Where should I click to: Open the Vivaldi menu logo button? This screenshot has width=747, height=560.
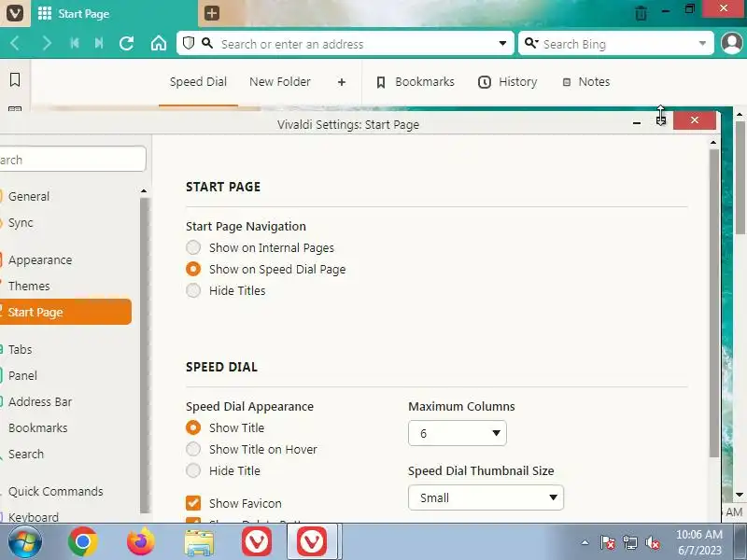pyautogui.click(x=15, y=13)
